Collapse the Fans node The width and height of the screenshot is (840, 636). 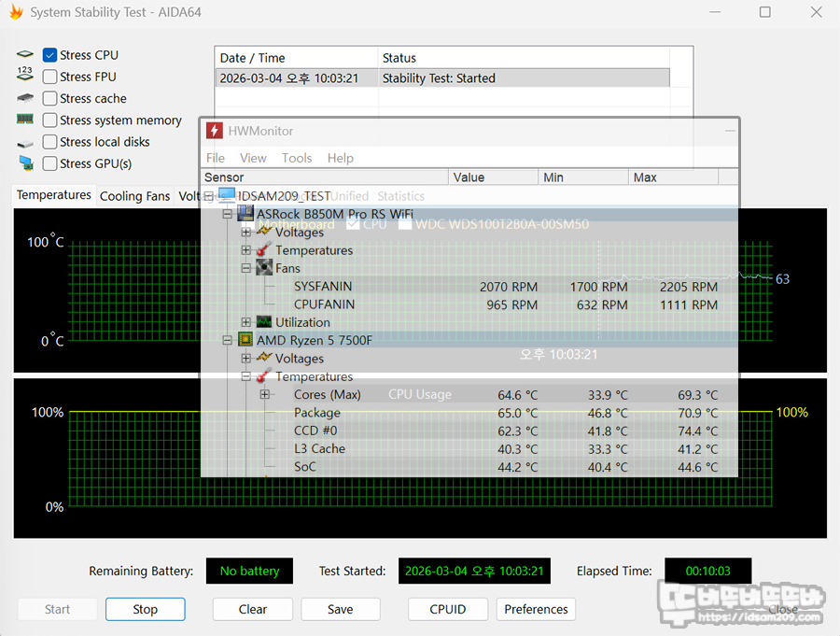pyautogui.click(x=245, y=268)
